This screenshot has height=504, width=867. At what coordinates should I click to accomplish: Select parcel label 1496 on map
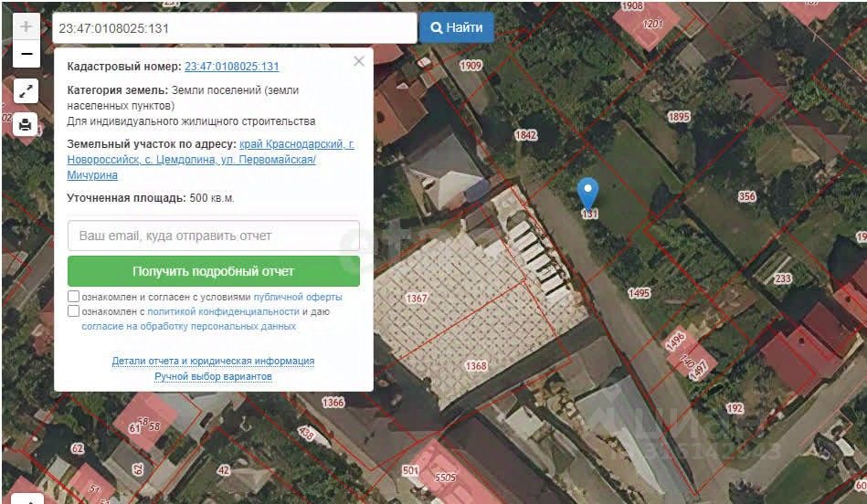pos(675,341)
